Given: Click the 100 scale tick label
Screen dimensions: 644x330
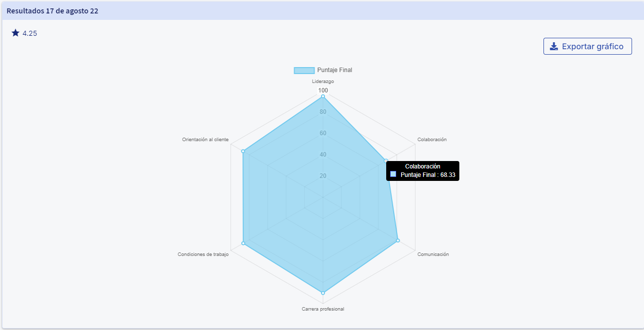Looking at the screenshot, I should pyautogui.click(x=323, y=90).
